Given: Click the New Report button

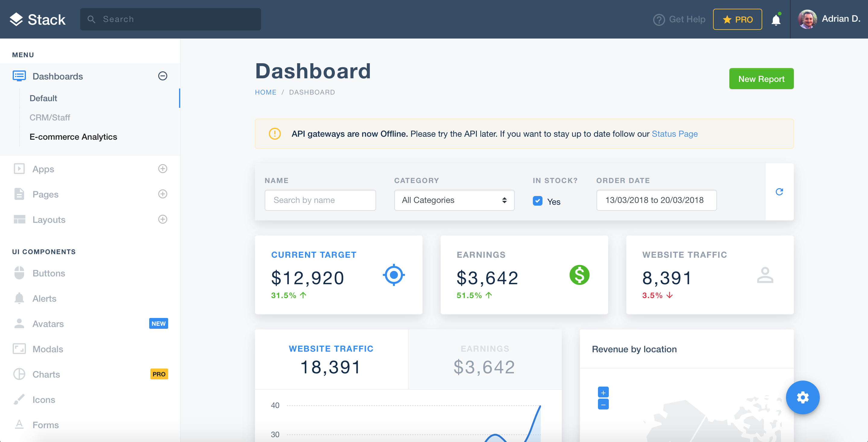Looking at the screenshot, I should pos(761,79).
